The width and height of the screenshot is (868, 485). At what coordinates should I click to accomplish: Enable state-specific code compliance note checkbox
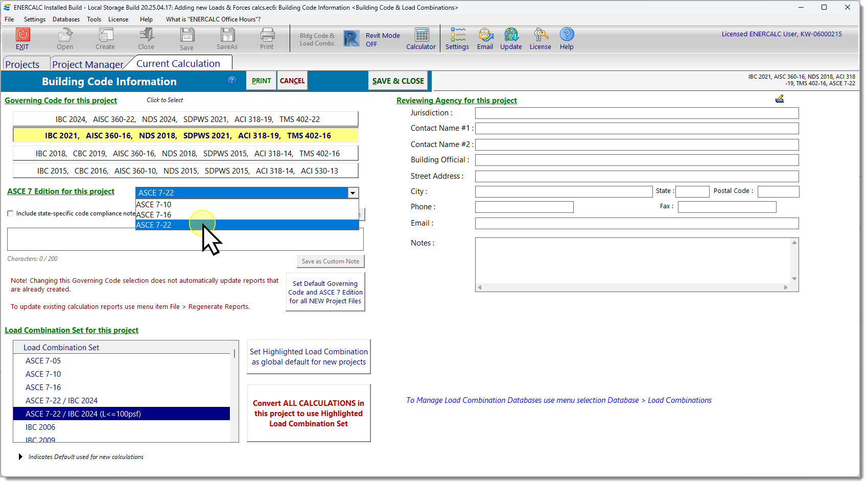click(10, 213)
